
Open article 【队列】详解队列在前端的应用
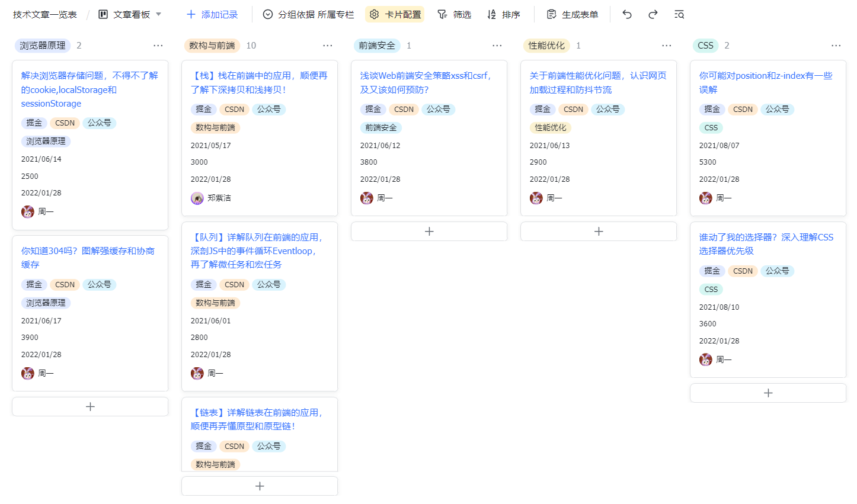coord(257,251)
